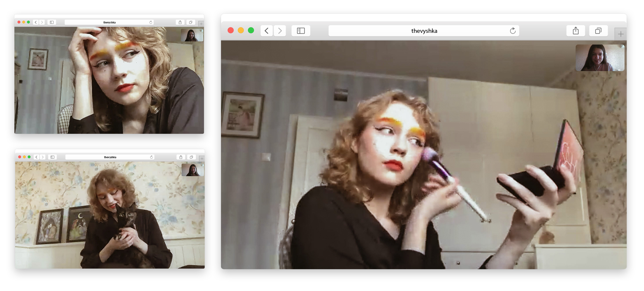
Task: Select the caller thumbnail in the large window
Action: tap(600, 58)
